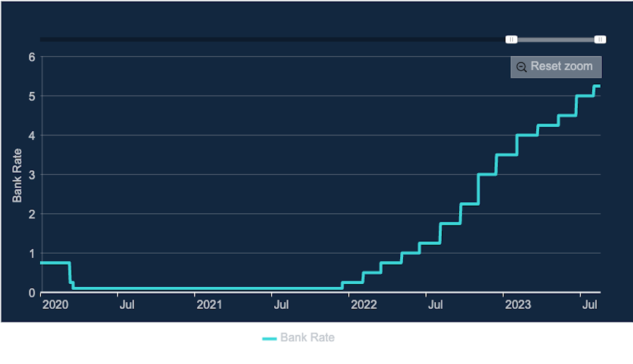
Task: Click the line's final point at 5.25
Action: (x=598, y=86)
